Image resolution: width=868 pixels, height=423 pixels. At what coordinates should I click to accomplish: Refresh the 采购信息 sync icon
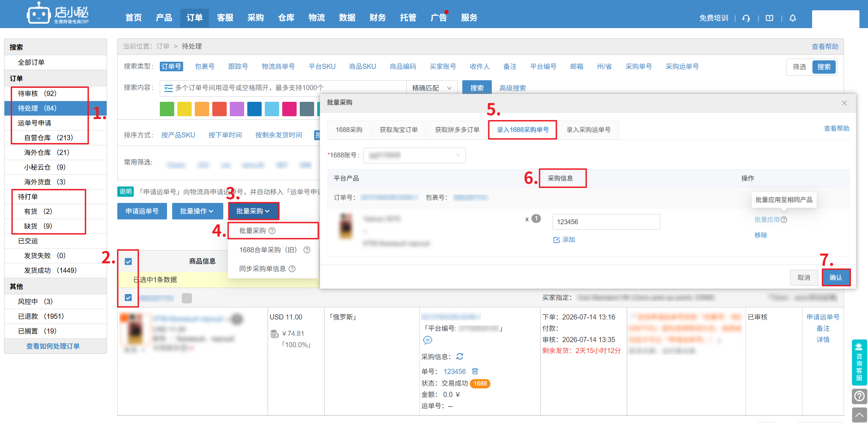tap(460, 356)
